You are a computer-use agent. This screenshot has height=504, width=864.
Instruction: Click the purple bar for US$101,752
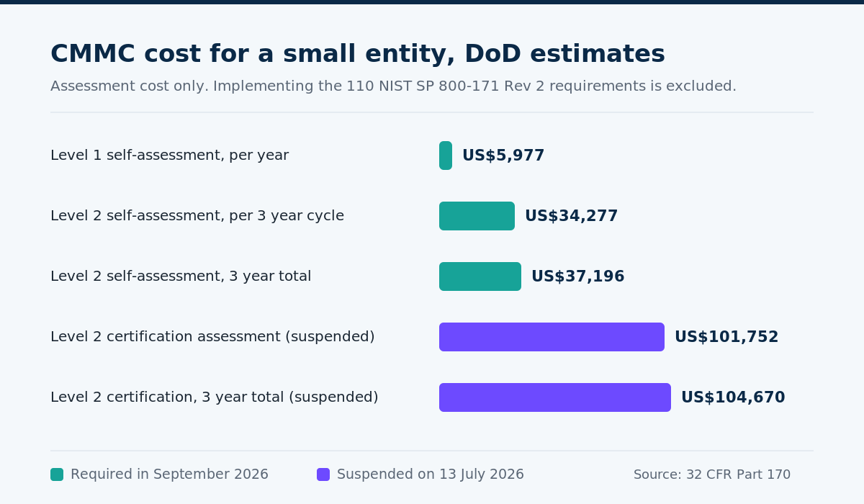pyautogui.click(x=552, y=337)
